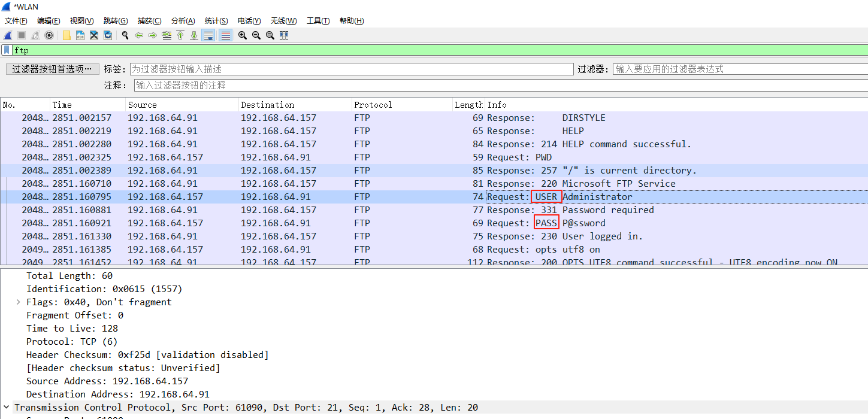Select the 214 HELP command successful packet
This screenshot has width=868, height=419.
[434, 144]
